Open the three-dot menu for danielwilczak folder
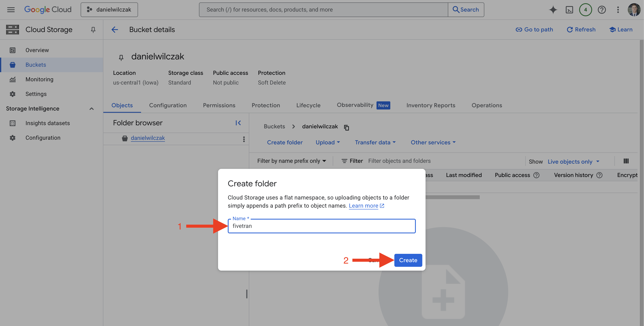Viewport: 644px width, 326px height. coord(244,139)
